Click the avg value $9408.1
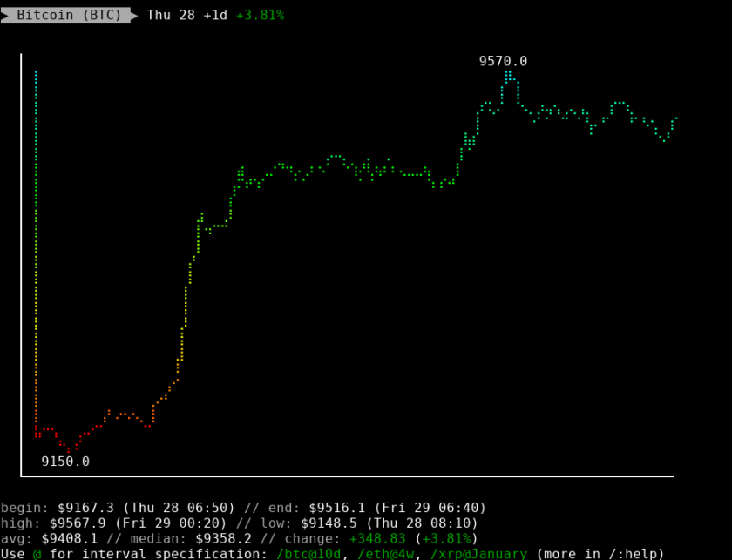Image resolution: width=732 pixels, height=560 pixels. [70, 538]
